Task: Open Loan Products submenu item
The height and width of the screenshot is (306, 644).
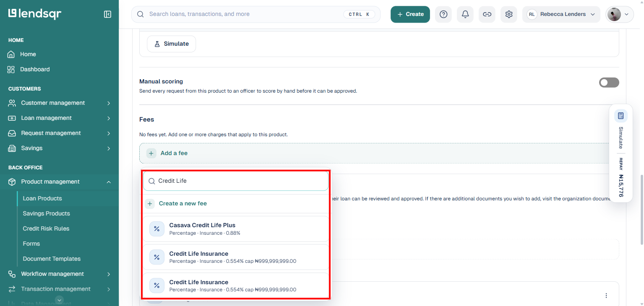Action: (x=42, y=199)
